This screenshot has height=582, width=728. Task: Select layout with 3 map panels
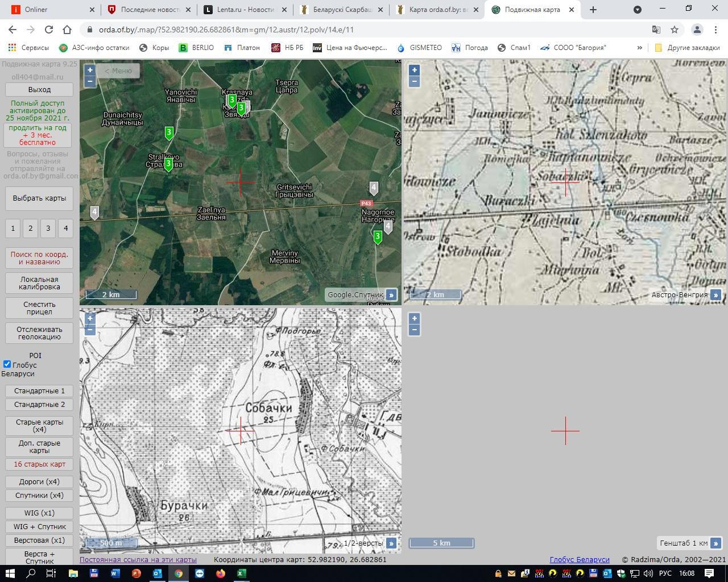[x=48, y=228]
